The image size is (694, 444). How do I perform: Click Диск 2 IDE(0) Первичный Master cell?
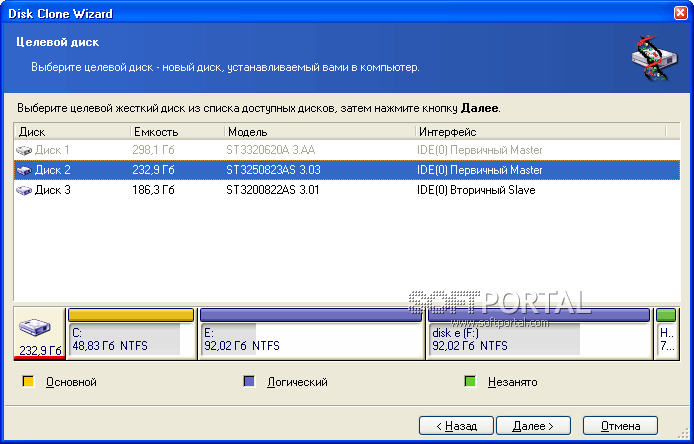[x=480, y=170]
